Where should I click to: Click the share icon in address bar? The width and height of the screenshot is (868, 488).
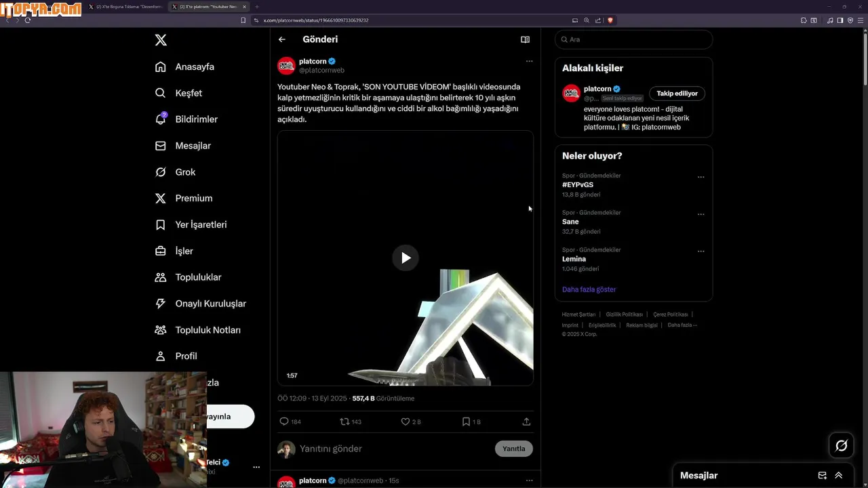tap(598, 20)
